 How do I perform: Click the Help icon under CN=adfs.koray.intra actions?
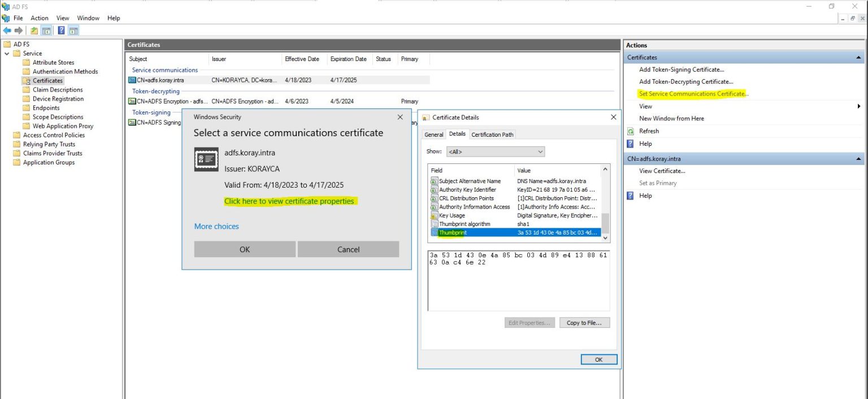click(x=631, y=196)
